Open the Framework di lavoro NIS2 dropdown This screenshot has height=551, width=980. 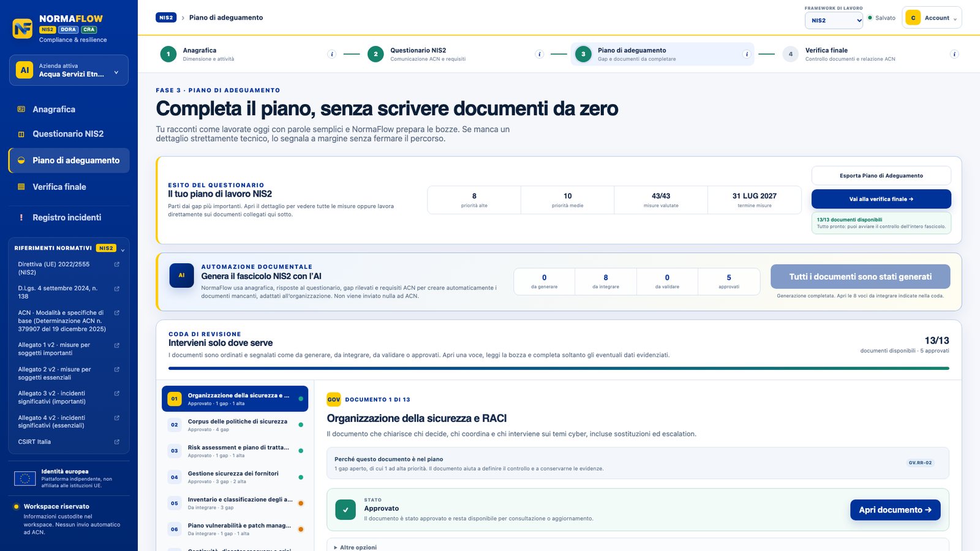(834, 20)
